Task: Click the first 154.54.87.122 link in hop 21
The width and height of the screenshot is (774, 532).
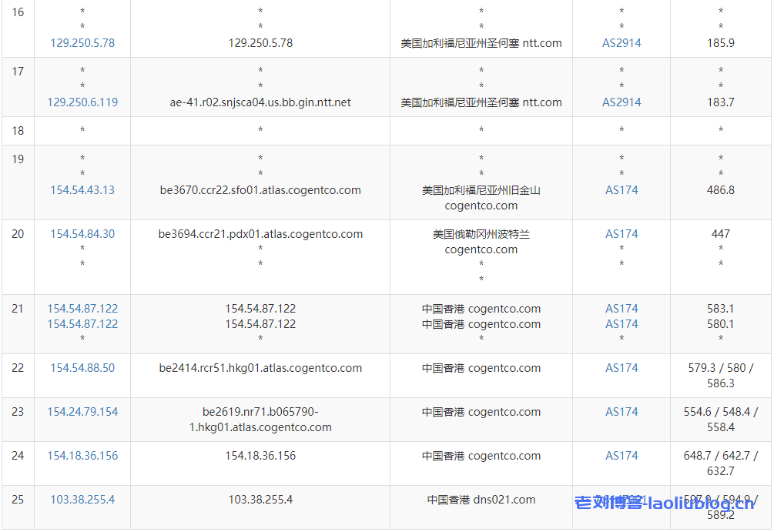Action: click(82, 309)
